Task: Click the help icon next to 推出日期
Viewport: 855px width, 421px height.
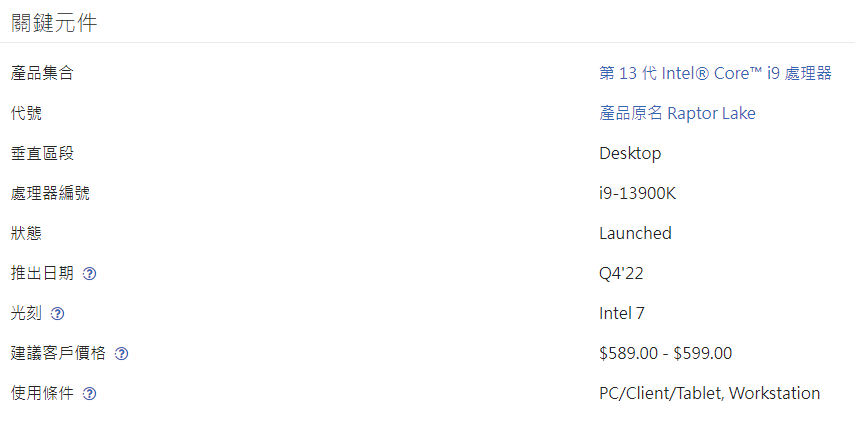Action: 89,274
